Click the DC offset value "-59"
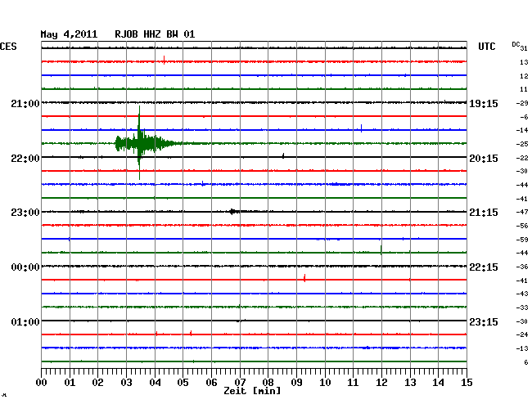532x404 pixels. tap(522, 240)
